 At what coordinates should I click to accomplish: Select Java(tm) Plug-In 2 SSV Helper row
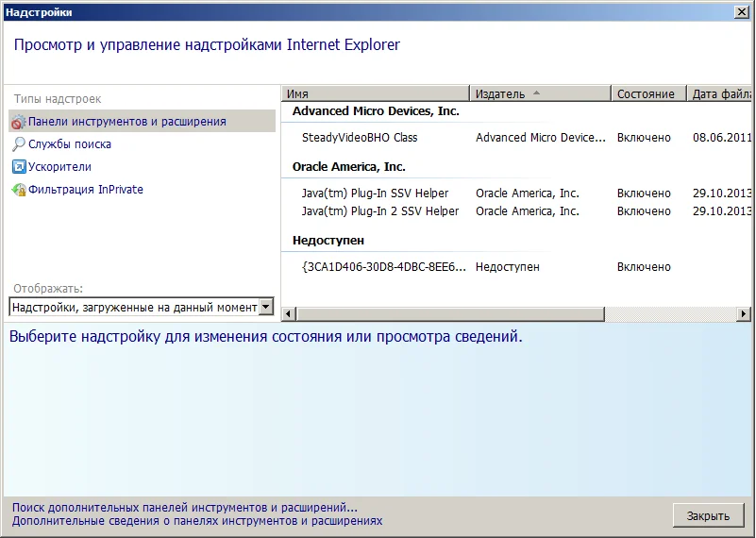(x=516, y=211)
